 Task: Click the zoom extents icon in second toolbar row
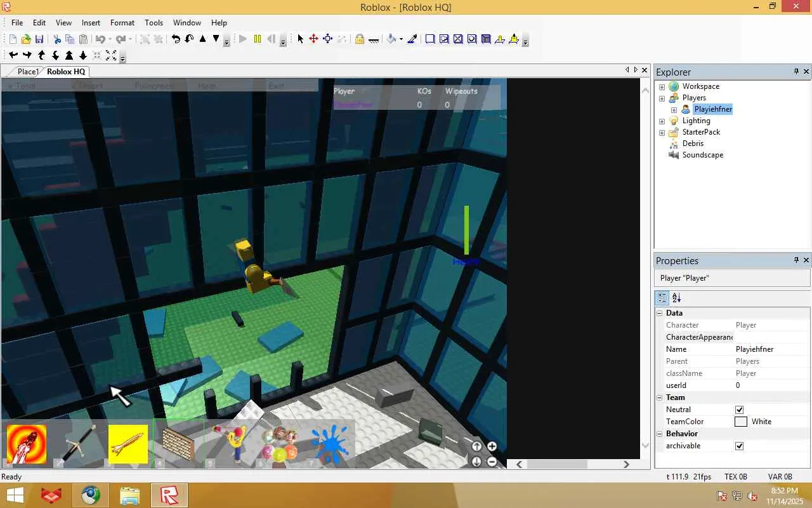click(x=111, y=56)
